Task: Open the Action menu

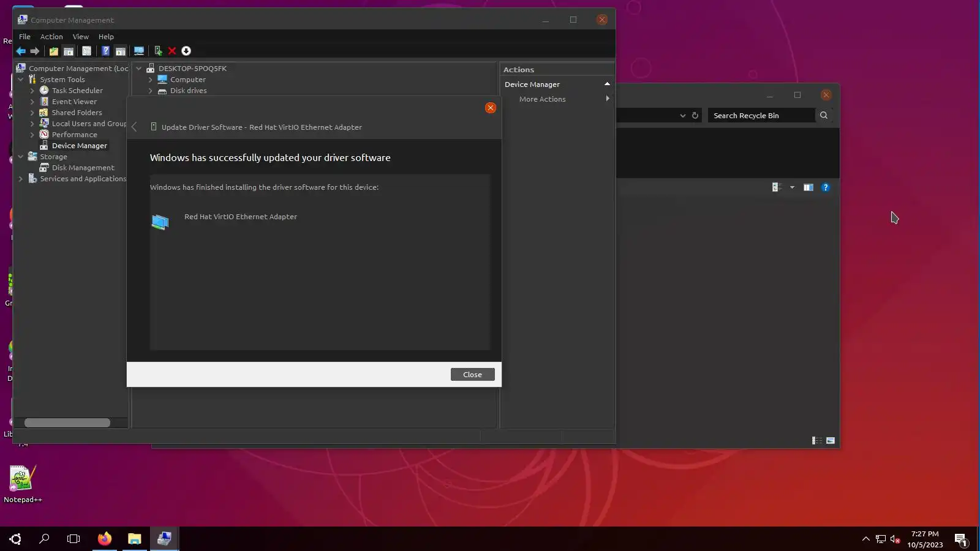Action: 51,37
